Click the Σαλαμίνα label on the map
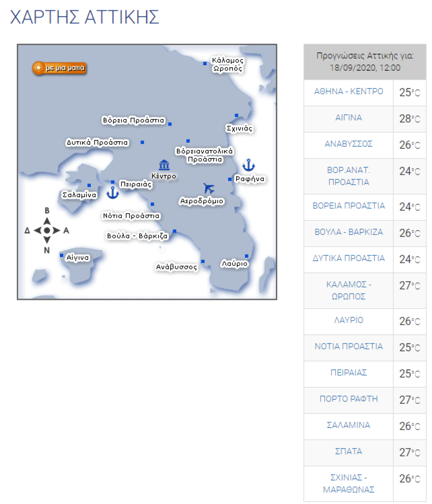 [80, 195]
